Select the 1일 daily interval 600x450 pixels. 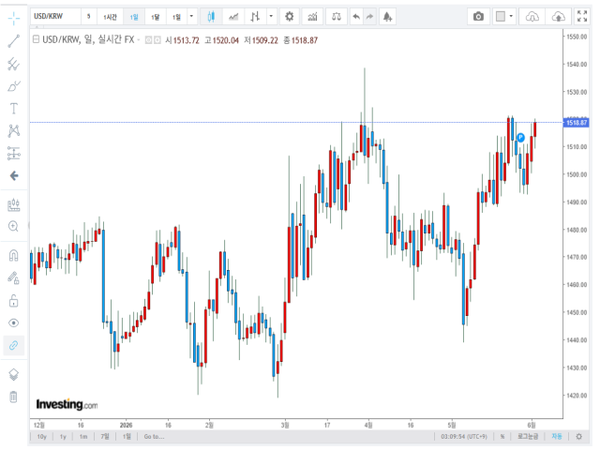click(x=134, y=17)
